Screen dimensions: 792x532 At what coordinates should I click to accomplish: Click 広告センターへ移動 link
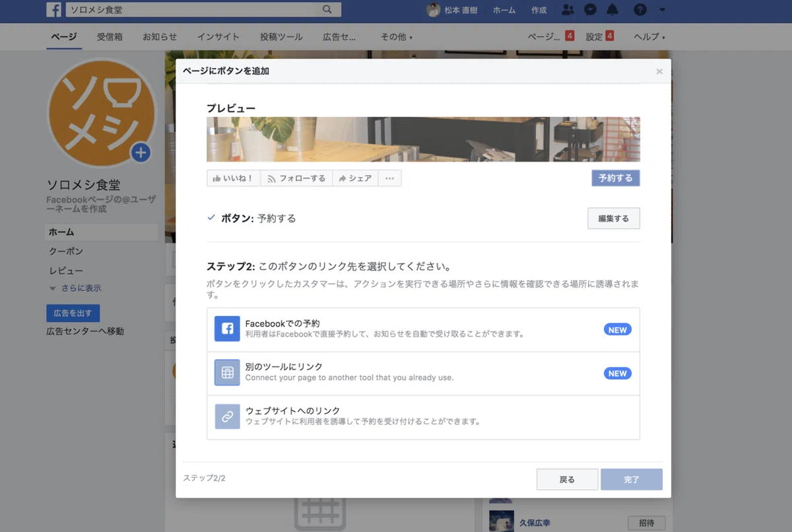pyautogui.click(x=85, y=331)
